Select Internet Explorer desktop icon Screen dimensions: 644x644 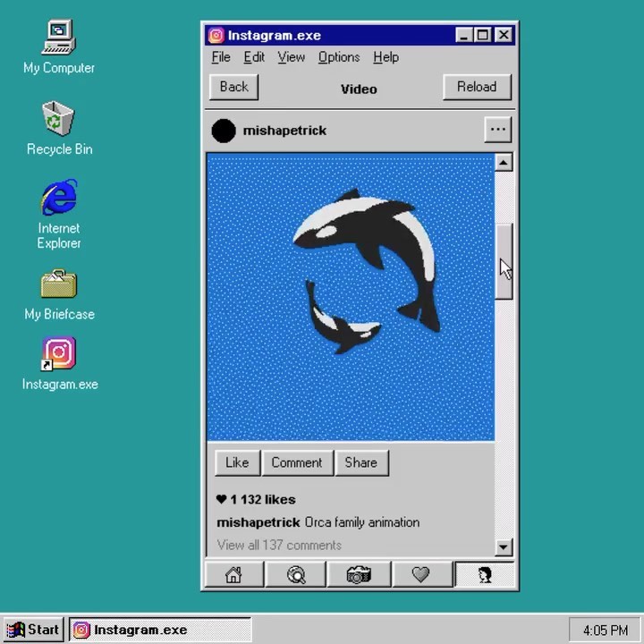(59, 215)
